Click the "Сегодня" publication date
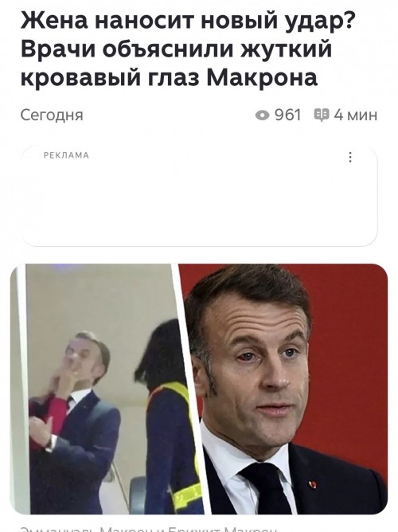The width and height of the screenshot is (398, 532). [52, 115]
